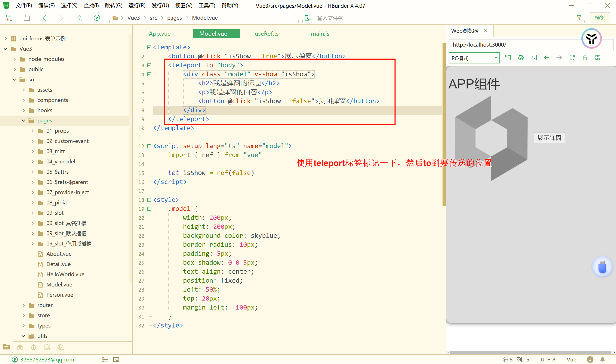Viewport: 616px width, 364px height.
Task: Click the Run play icon in toolbar
Action: tap(97, 18)
